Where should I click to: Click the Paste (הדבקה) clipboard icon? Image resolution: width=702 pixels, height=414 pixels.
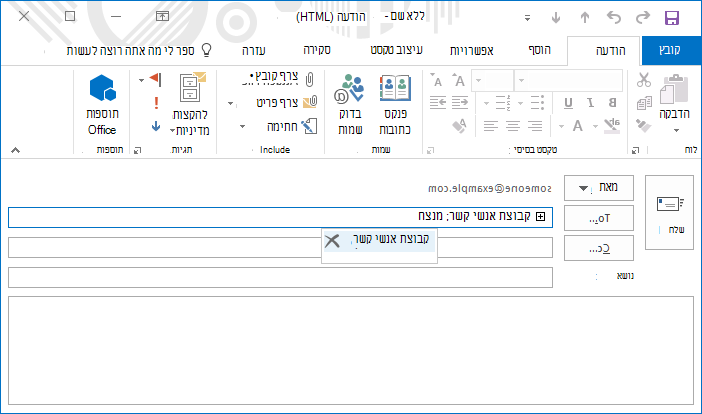pyautogui.click(x=674, y=90)
